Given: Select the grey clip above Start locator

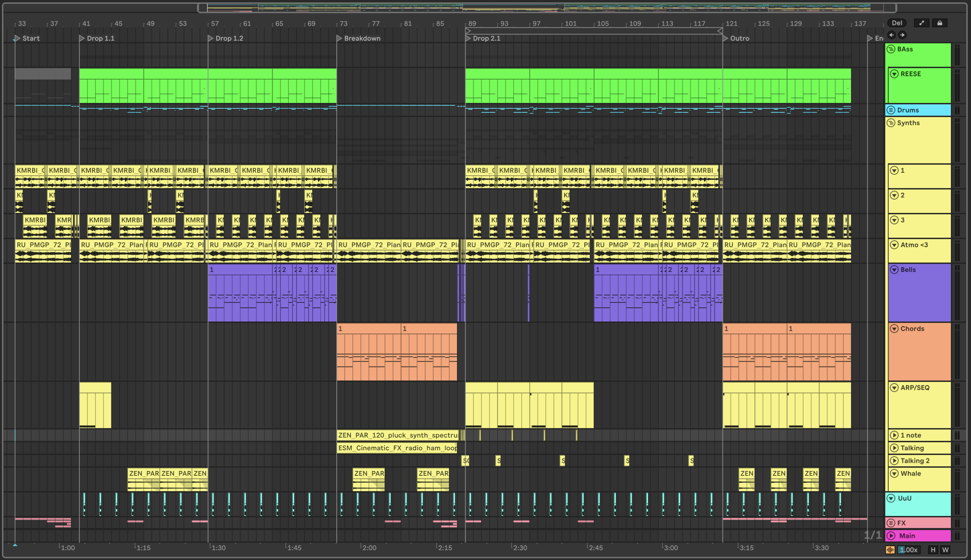Looking at the screenshot, I should coord(43,74).
